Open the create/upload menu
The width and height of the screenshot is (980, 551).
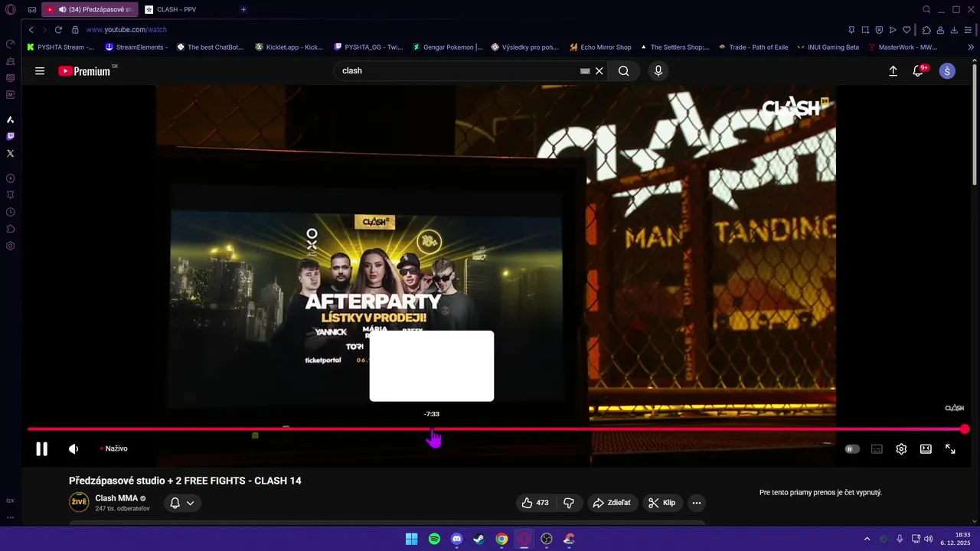point(893,71)
